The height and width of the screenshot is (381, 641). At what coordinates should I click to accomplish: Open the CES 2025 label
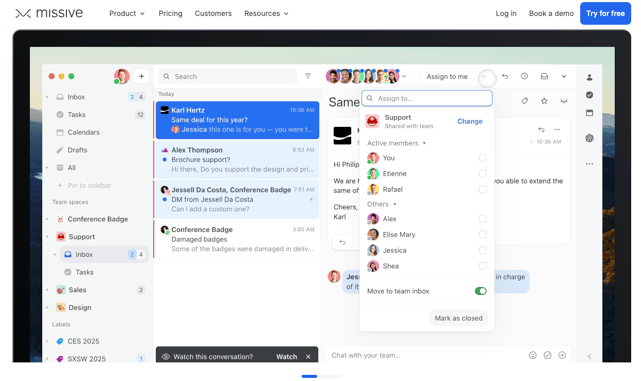click(83, 341)
